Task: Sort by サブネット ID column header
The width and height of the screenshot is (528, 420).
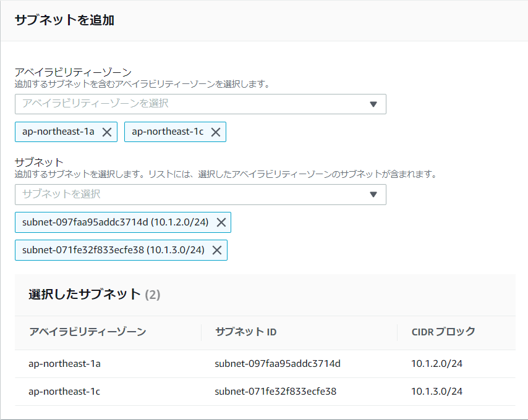Action: 246,332
